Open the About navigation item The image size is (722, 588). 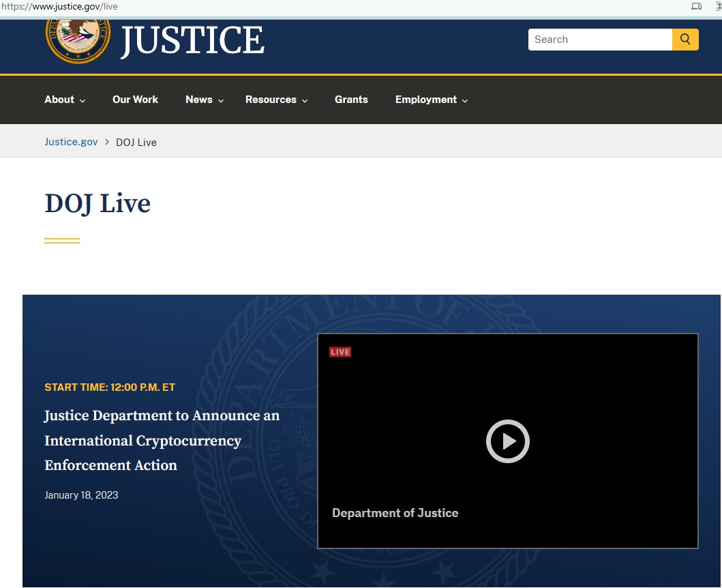59,100
